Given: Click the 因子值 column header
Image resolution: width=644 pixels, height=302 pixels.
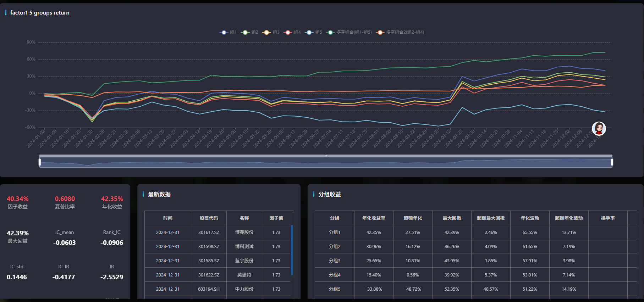Looking at the screenshot, I should pos(276,218).
